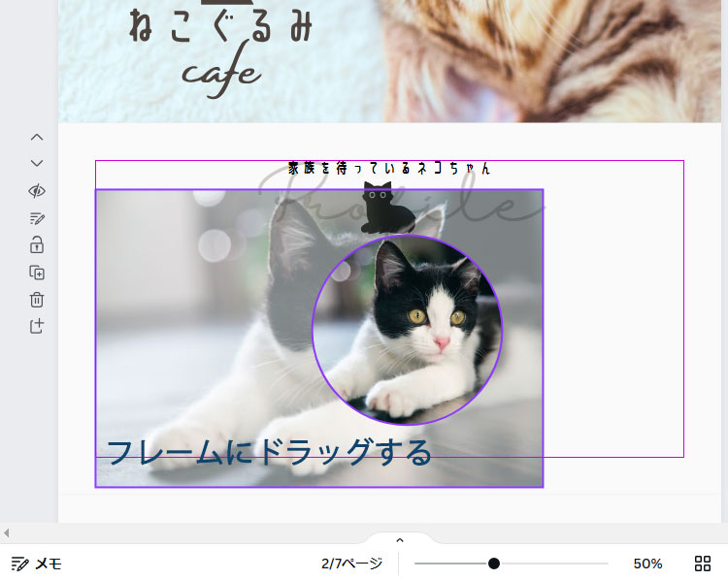Toggle page visibility with the eye icon
Screen dimensions: 728x580
click(x=37, y=191)
